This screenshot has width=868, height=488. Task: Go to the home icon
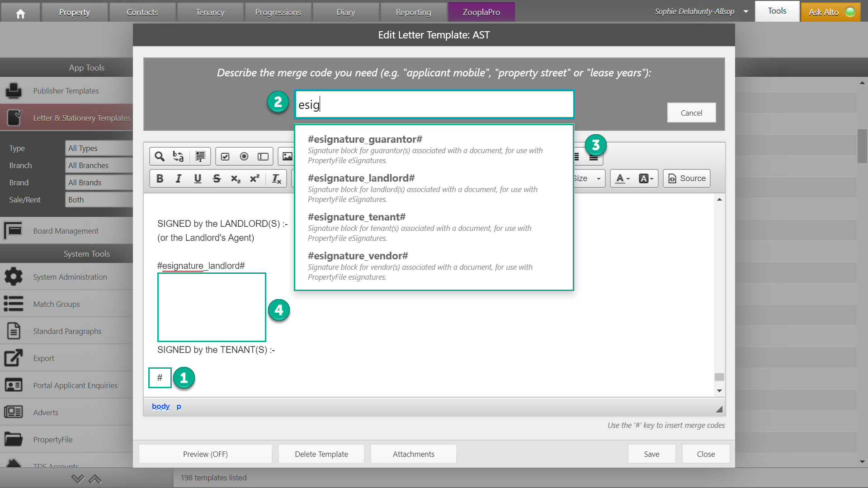20,13
